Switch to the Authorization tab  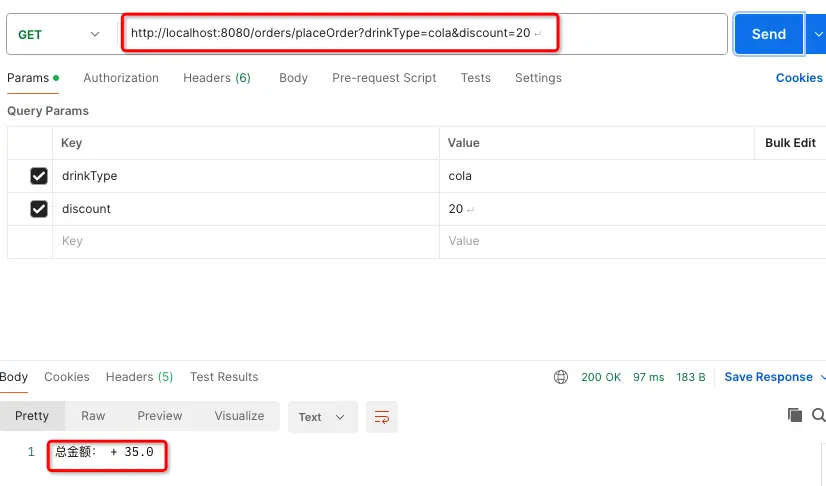pos(121,78)
